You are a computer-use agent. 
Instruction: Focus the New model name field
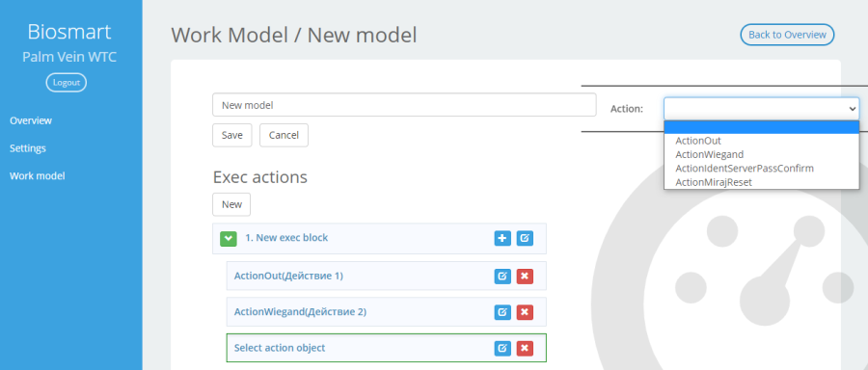coord(404,104)
